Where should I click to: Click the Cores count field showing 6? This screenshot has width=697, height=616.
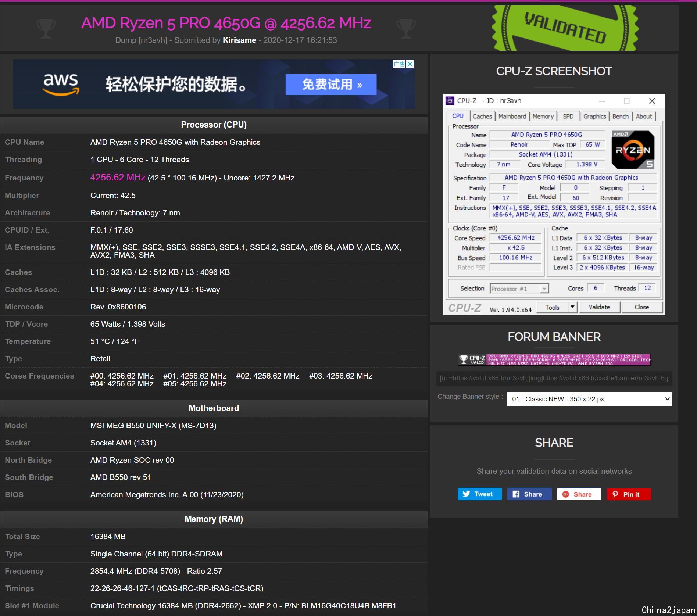pyautogui.click(x=596, y=288)
